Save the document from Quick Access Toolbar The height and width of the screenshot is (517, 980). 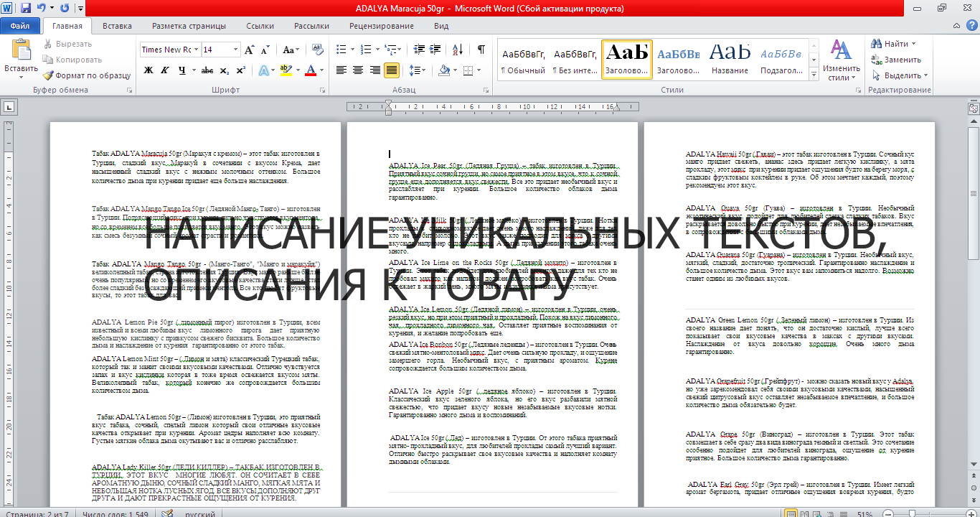(26, 9)
